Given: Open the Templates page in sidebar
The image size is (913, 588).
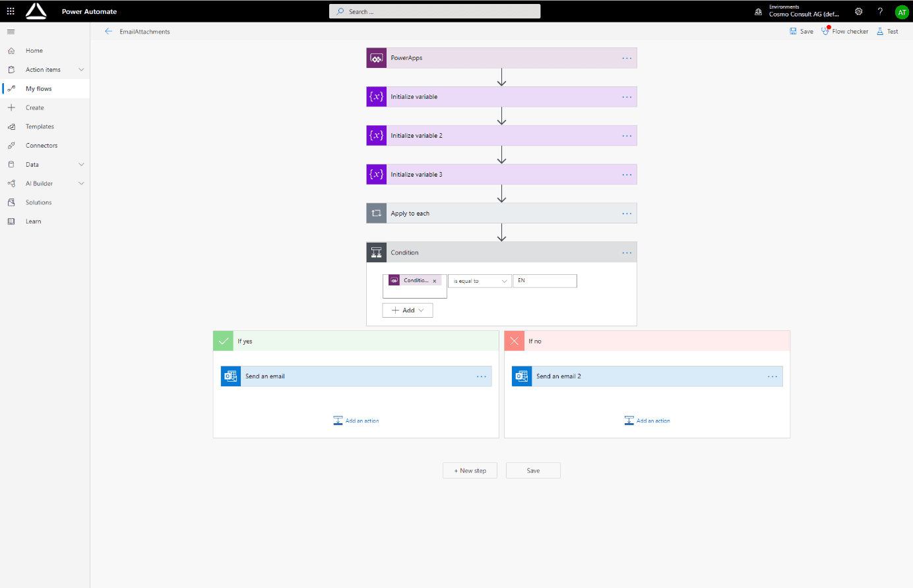Looking at the screenshot, I should [40, 127].
